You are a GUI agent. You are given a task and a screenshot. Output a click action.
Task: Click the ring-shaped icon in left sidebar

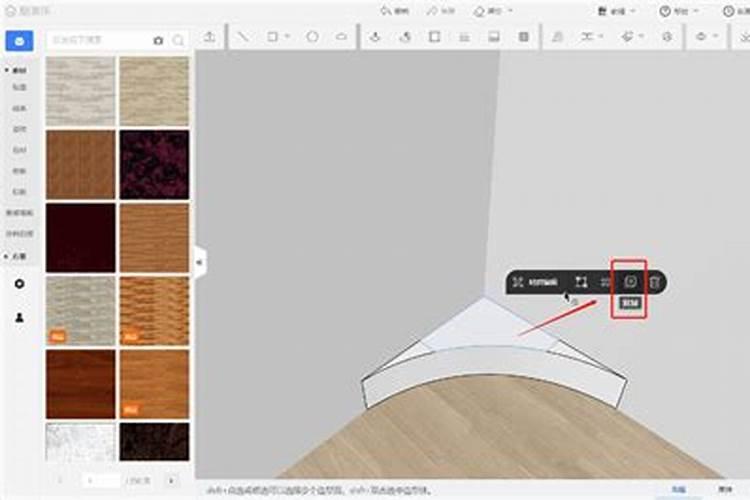coord(19,284)
